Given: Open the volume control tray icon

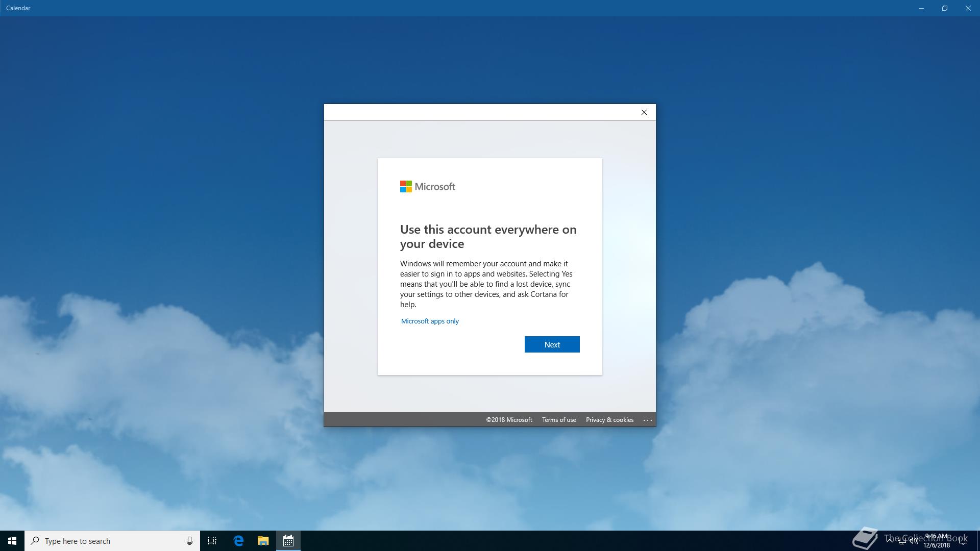Looking at the screenshot, I should [x=914, y=541].
